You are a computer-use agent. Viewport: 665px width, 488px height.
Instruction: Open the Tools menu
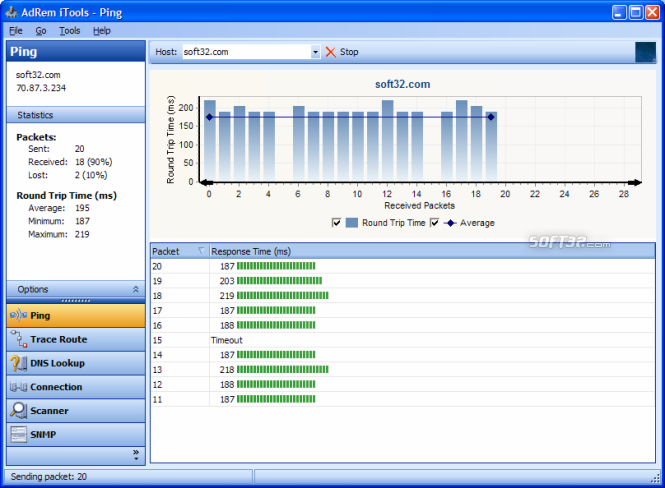(x=70, y=31)
